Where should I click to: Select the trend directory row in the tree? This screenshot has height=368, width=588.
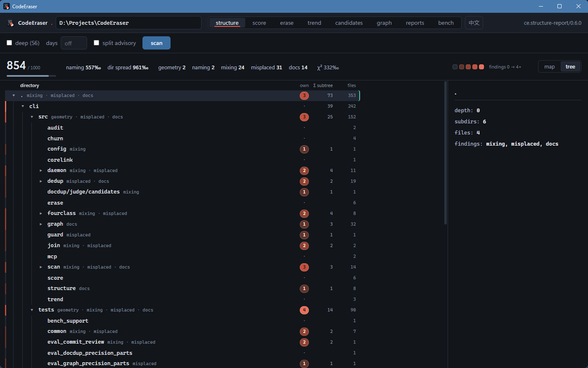point(182,299)
